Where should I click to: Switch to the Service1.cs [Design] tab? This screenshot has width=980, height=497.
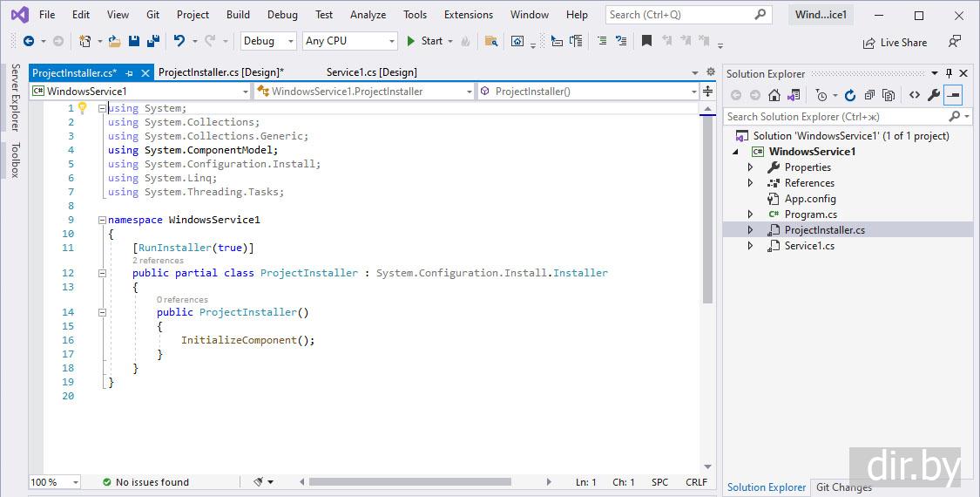click(x=371, y=72)
